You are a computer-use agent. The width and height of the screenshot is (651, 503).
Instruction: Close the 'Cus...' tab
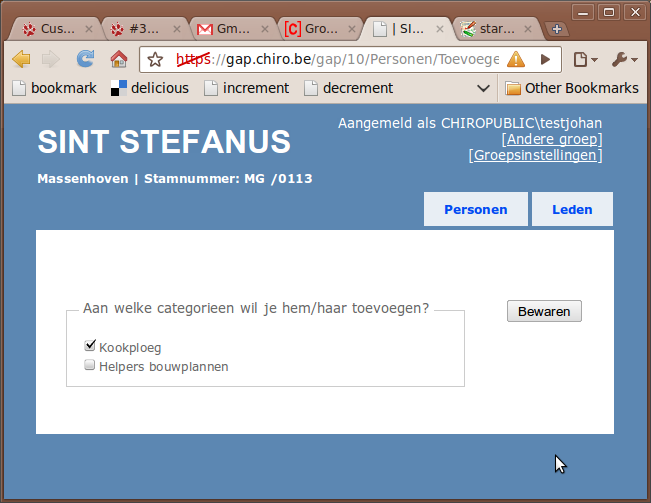[89, 29]
